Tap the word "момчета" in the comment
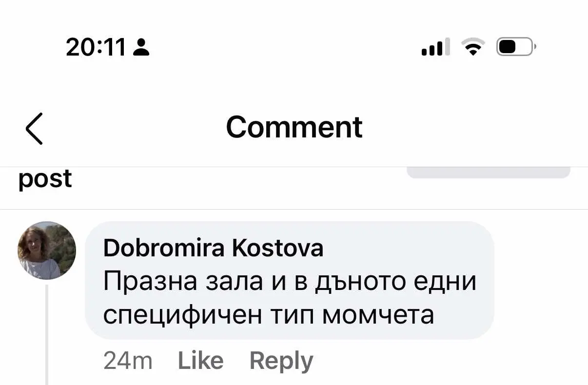Screen dimensions: 588x385 pyautogui.click(x=378, y=314)
